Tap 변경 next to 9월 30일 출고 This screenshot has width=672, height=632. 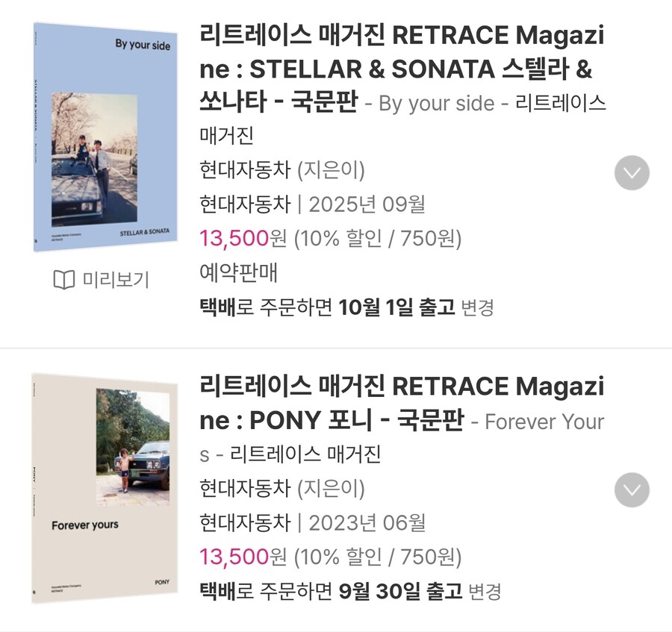[484, 592]
